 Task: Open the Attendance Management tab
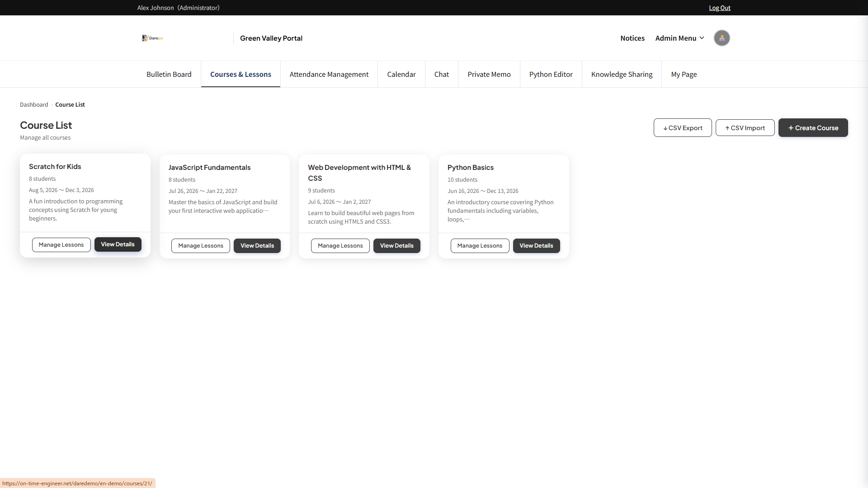coord(329,74)
